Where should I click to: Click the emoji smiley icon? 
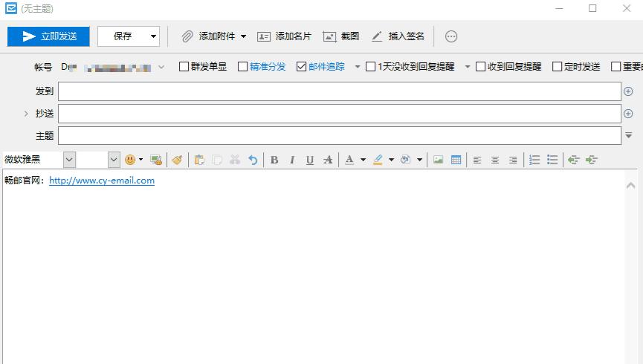click(x=130, y=160)
